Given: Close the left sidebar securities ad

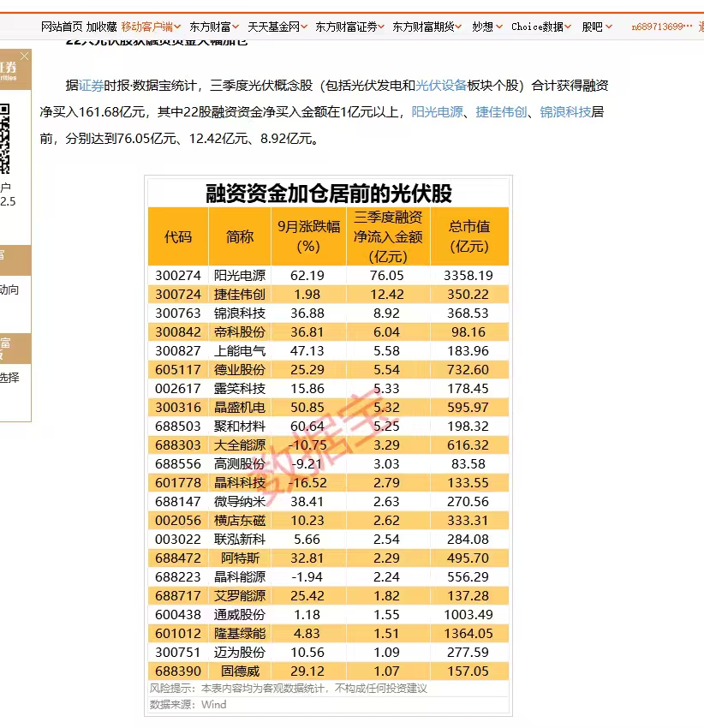Looking at the screenshot, I should (24, 57).
